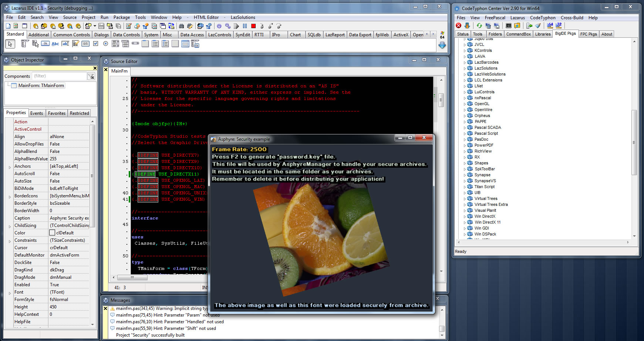The image size is (644, 341).
Task: Switch to the Events tab in Object Inspector
Action: (x=37, y=113)
